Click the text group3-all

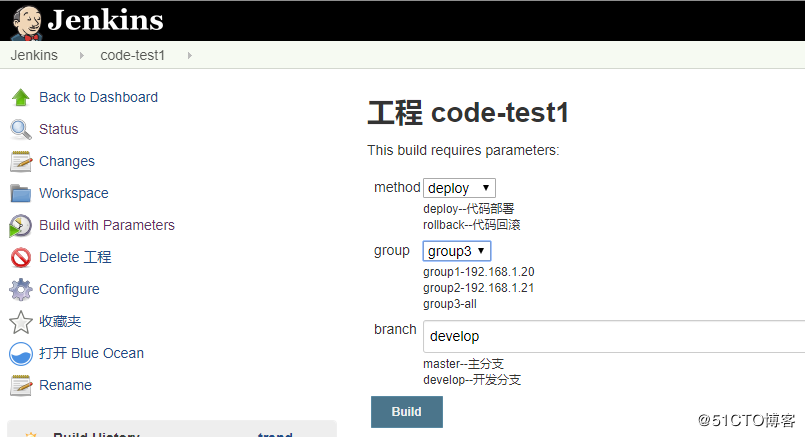click(450, 304)
